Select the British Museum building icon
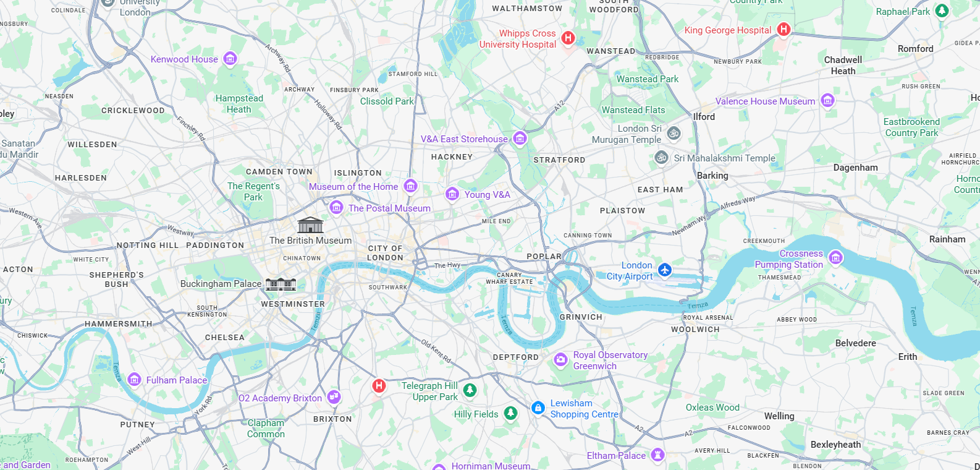The image size is (980, 470). 310,225
